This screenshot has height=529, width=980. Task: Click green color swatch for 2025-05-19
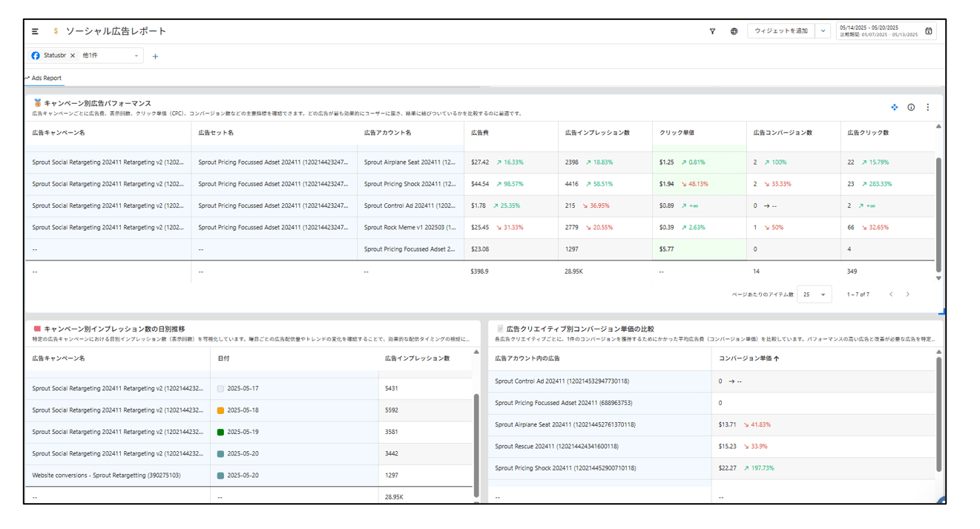click(220, 432)
